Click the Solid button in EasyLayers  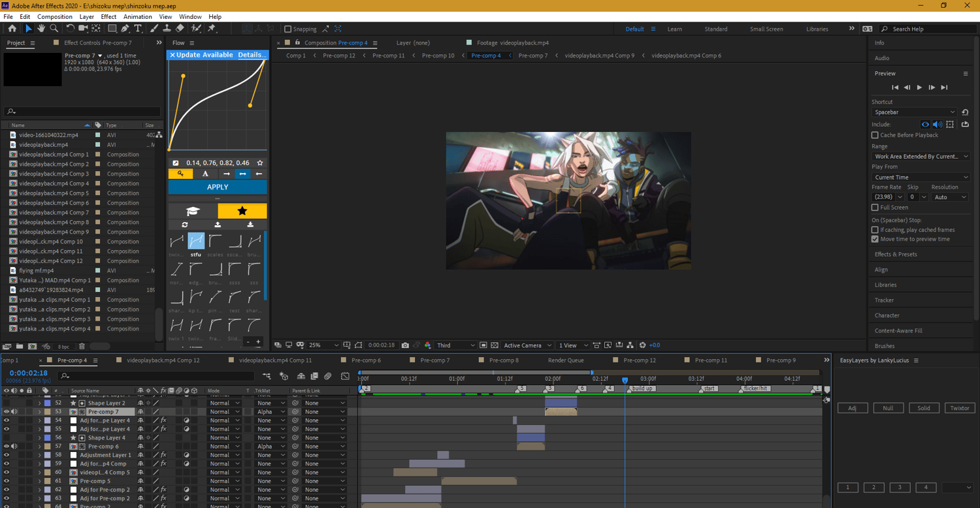tap(924, 408)
